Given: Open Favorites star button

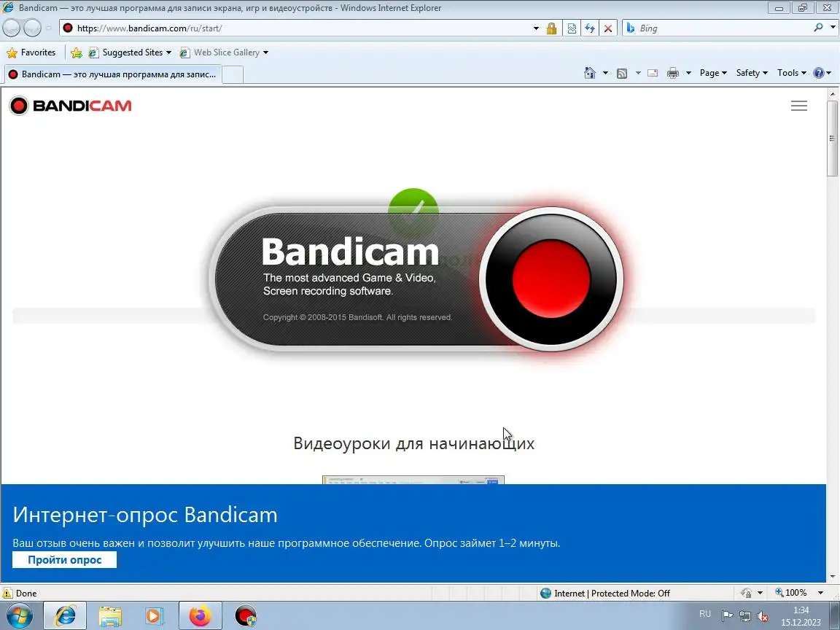Looking at the screenshot, I should [12, 52].
